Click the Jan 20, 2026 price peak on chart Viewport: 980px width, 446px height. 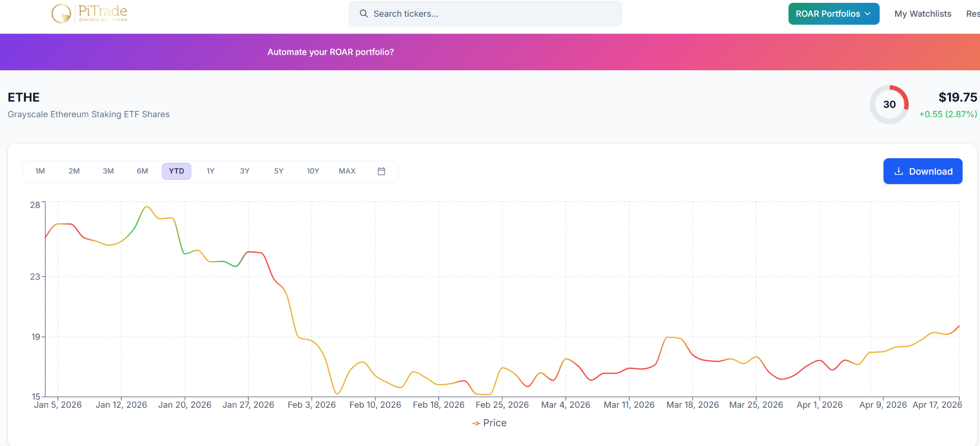point(147,207)
